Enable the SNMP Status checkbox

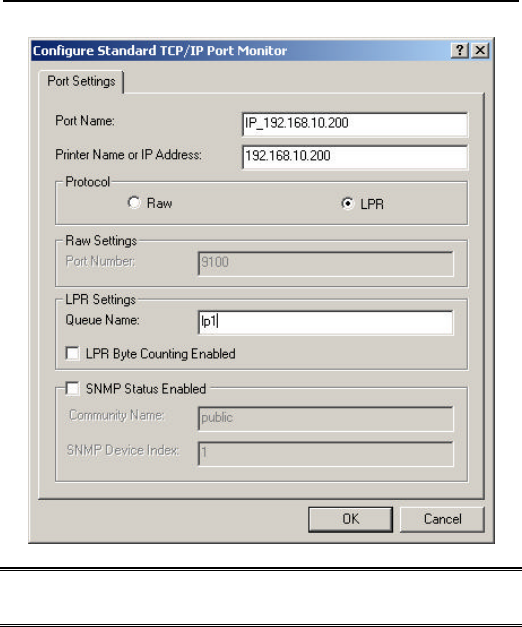coord(72,388)
